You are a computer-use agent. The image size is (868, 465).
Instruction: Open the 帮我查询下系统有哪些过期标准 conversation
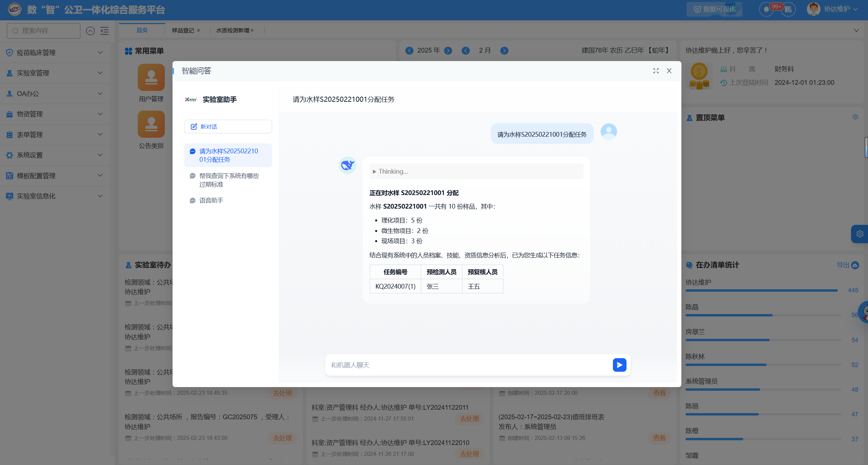229,180
